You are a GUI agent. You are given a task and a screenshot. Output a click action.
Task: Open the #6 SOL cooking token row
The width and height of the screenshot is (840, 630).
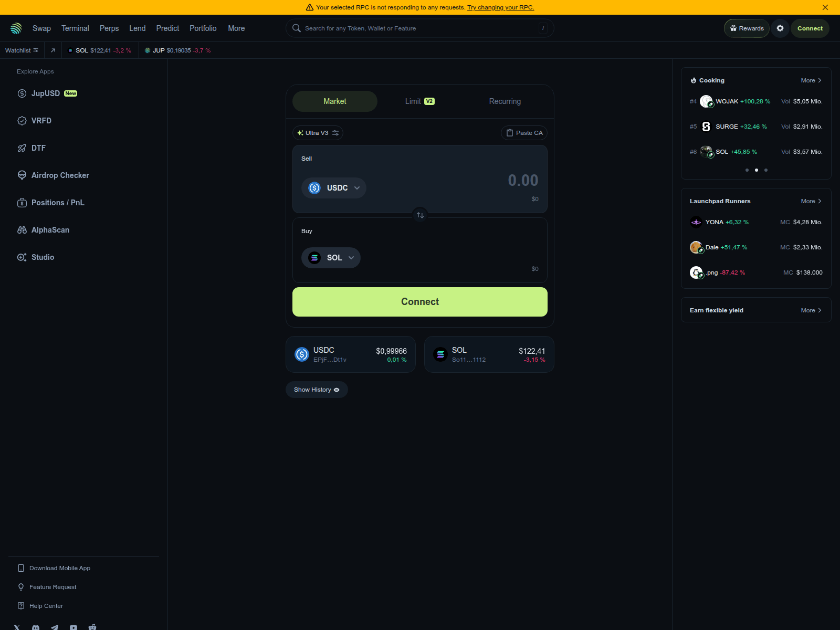coord(756,152)
